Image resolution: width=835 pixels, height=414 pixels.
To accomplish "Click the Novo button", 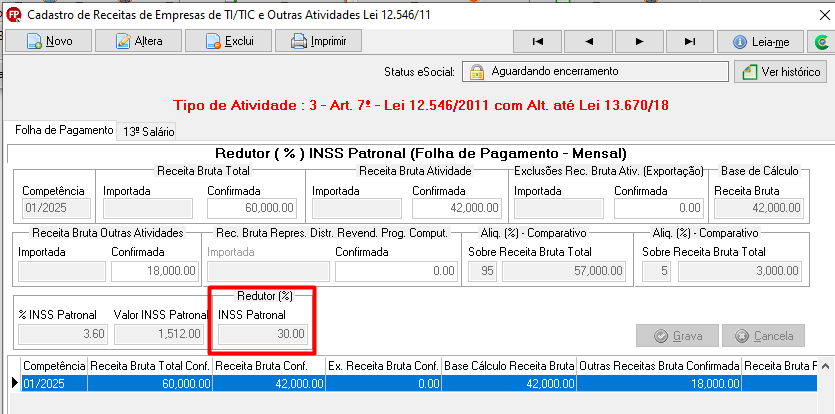I will tap(48, 41).
